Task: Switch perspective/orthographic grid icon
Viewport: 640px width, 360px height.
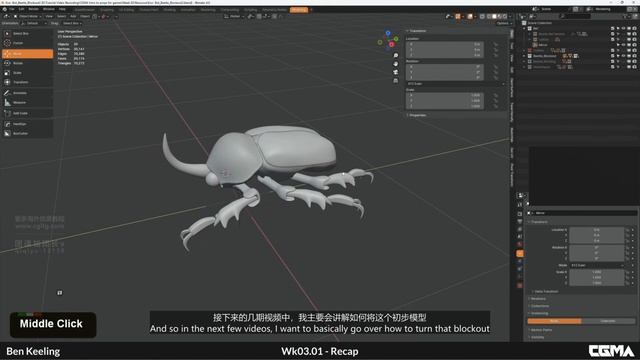Action: pyautogui.click(x=396, y=81)
